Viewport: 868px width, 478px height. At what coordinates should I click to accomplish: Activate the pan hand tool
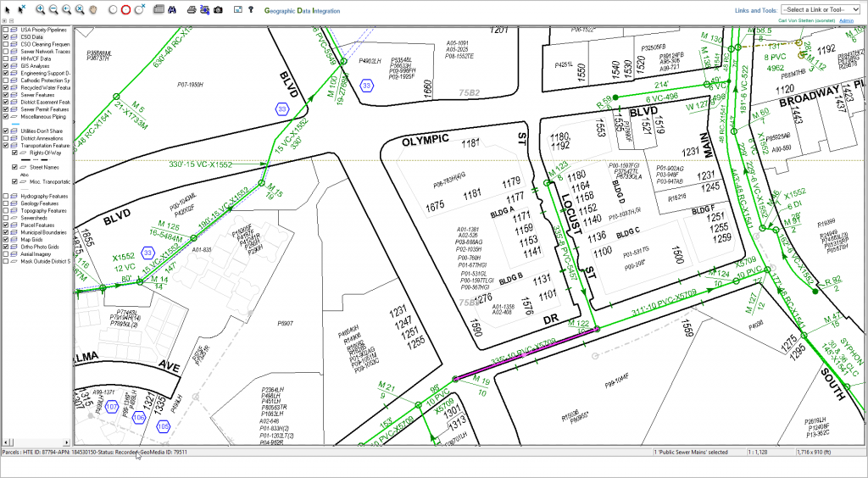[x=92, y=9]
